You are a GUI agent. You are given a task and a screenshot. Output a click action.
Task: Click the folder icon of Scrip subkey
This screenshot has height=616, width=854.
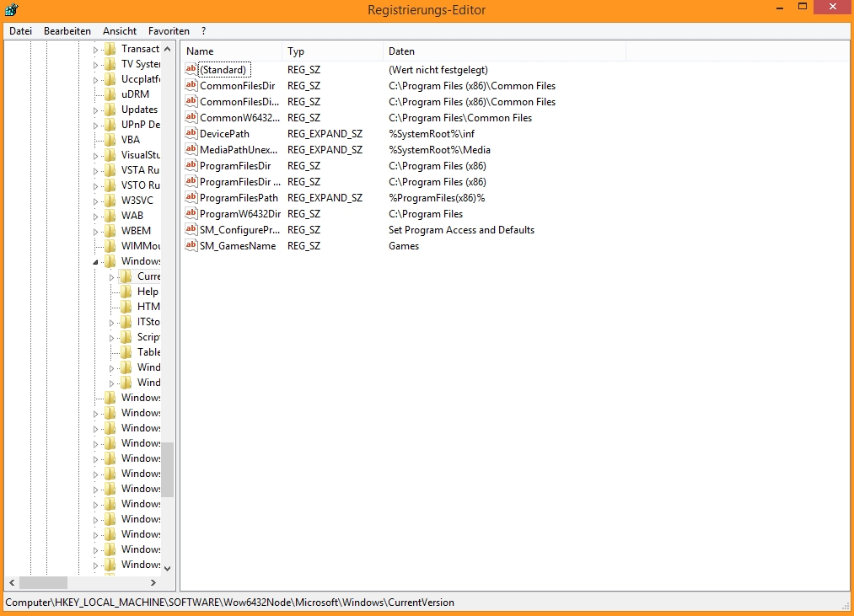tap(126, 337)
